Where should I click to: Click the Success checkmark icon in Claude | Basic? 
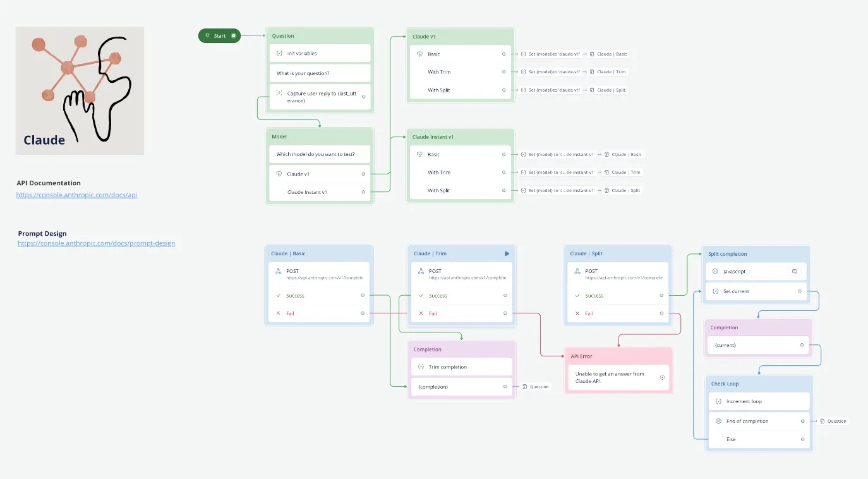point(279,295)
